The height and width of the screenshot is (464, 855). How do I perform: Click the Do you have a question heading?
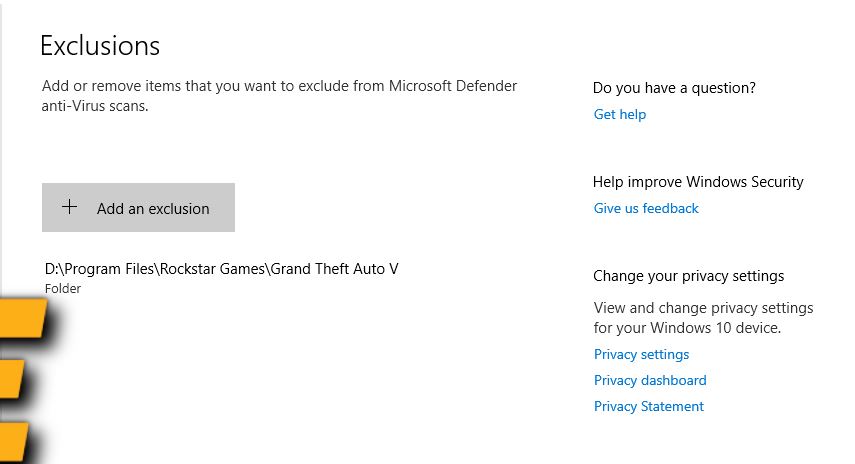pos(674,88)
